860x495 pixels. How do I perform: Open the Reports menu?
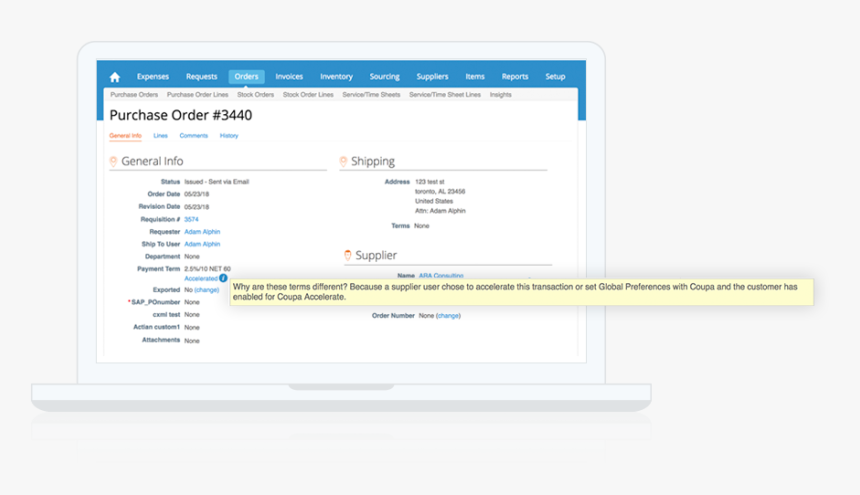coord(515,77)
